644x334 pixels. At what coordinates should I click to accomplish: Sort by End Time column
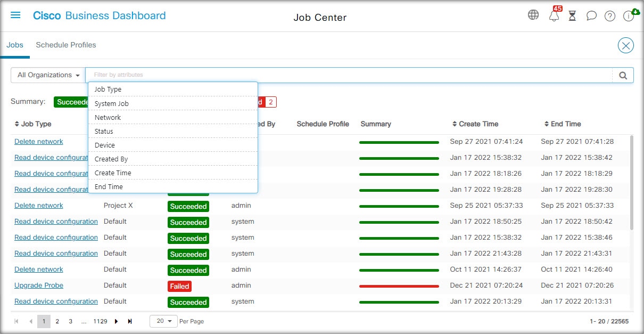[x=563, y=124]
